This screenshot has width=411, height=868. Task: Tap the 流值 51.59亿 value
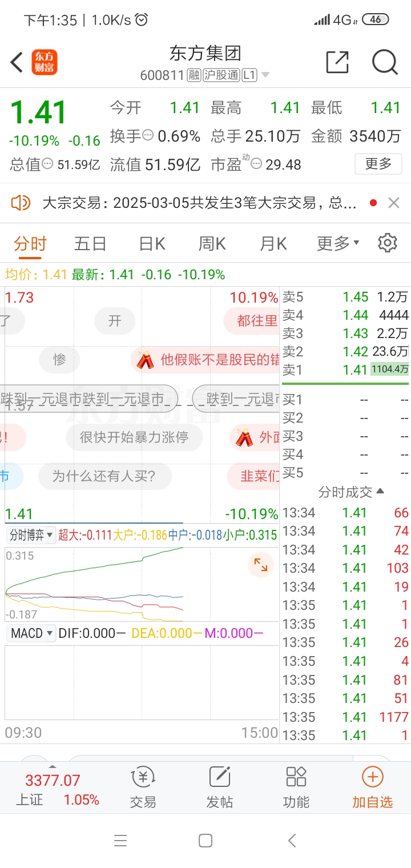pos(173,164)
